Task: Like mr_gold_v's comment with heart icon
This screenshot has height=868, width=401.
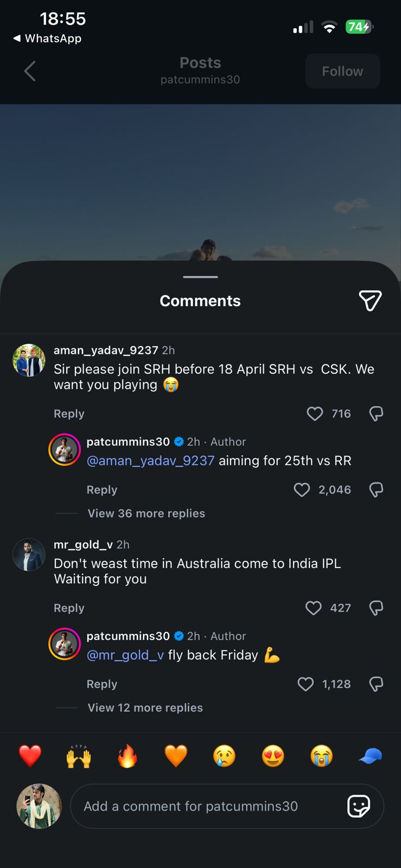Action: tap(314, 608)
